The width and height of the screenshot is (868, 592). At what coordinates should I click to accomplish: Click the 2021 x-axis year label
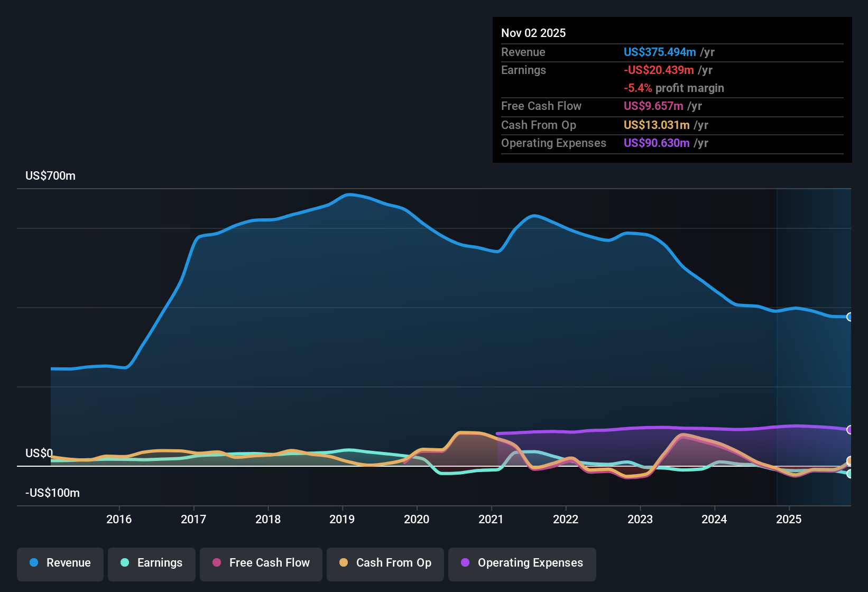(491, 519)
